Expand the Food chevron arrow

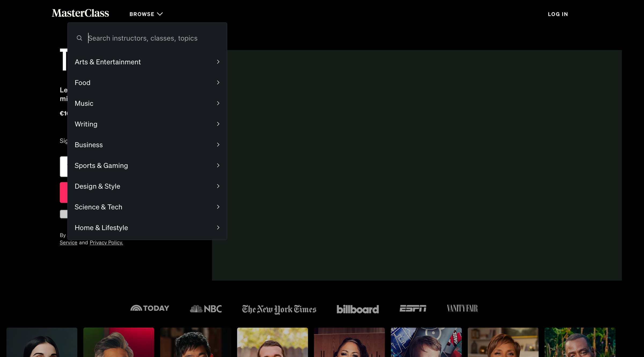(218, 83)
